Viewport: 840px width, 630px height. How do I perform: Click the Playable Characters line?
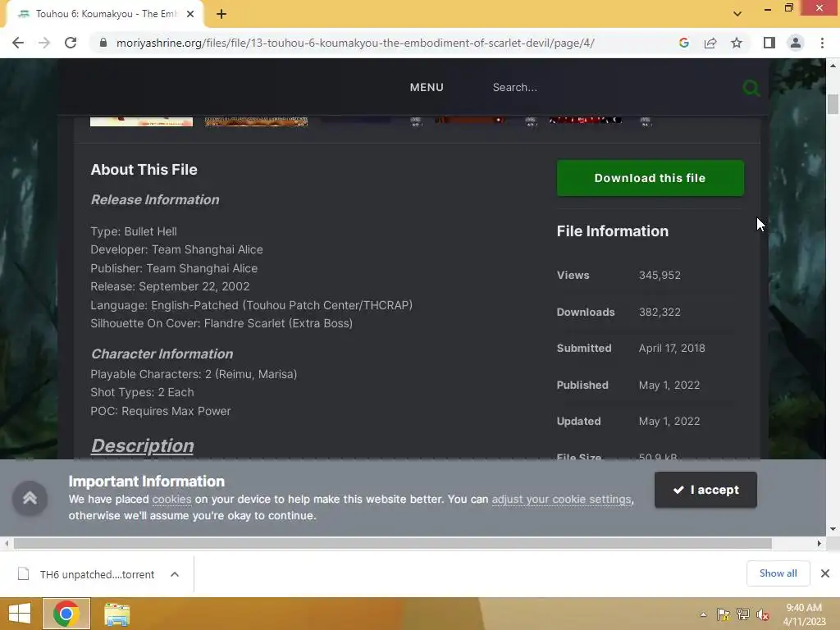194,374
